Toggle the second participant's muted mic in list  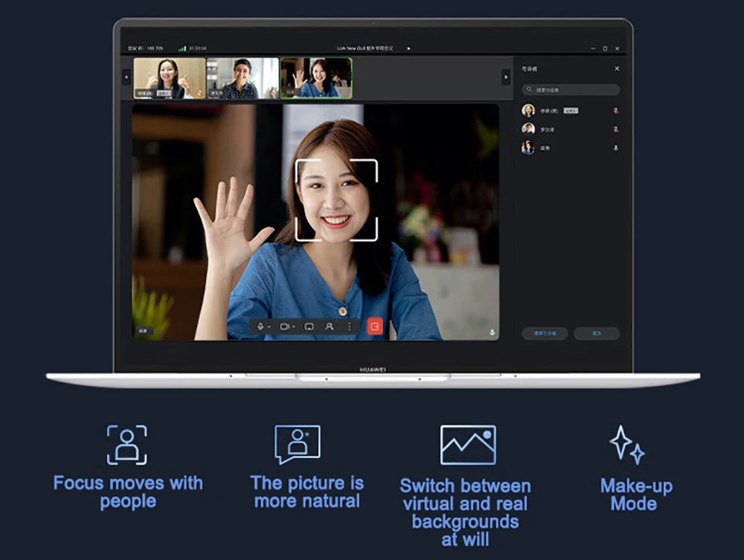coord(615,129)
